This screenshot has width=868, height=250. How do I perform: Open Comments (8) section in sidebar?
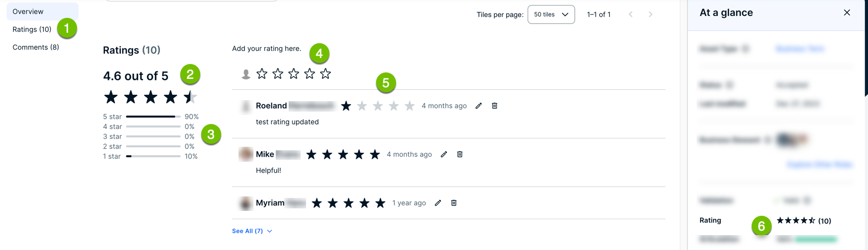point(36,47)
